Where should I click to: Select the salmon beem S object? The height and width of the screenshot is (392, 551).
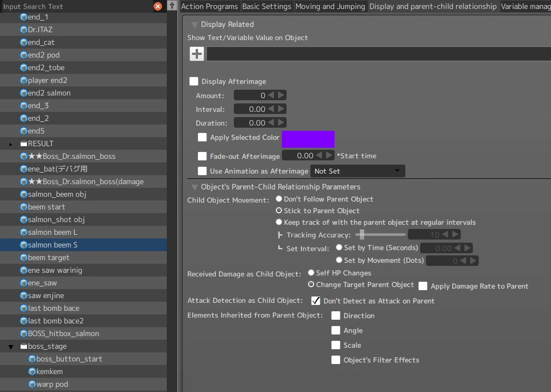[x=83, y=245]
